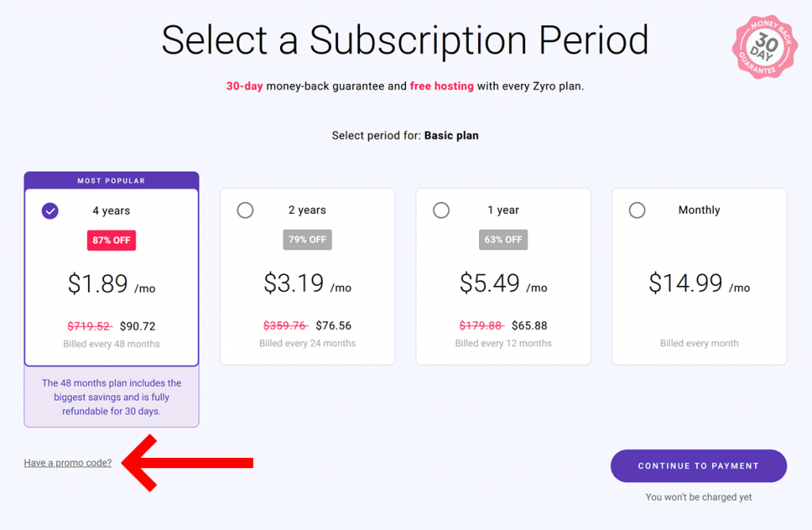Screen dimensions: 812x530
Task: Click the 79% OFF badge under 2 years
Action: (307, 239)
